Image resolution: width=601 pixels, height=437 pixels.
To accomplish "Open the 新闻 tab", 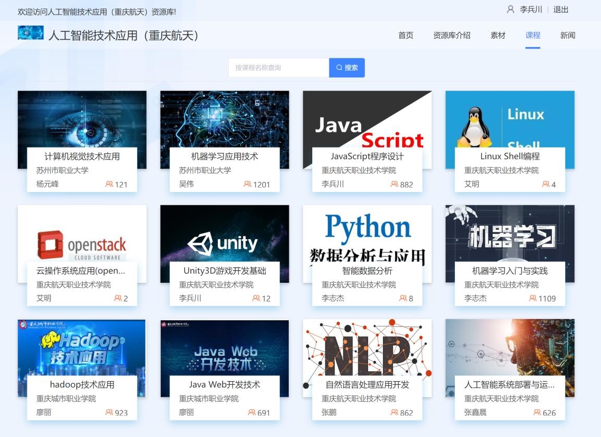I will pos(567,35).
